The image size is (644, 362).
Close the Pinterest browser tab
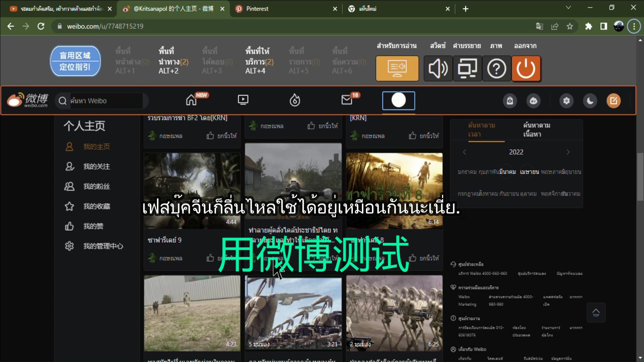click(x=335, y=9)
